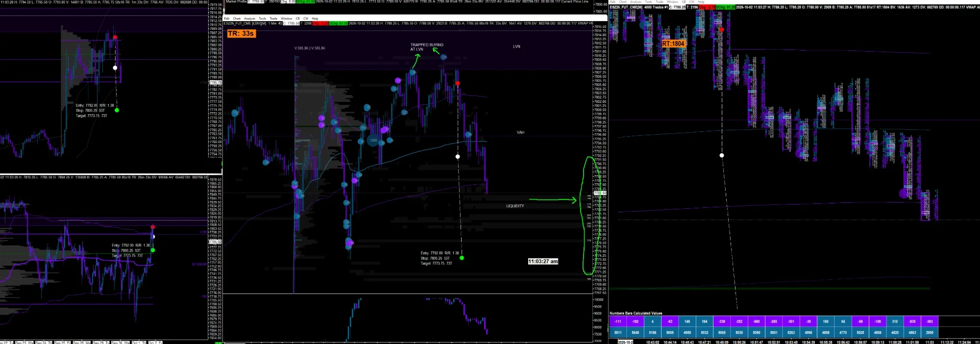Select the LVN label on the 1 Min chart
The width and height of the screenshot is (980, 344).
[x=516, y=47]
